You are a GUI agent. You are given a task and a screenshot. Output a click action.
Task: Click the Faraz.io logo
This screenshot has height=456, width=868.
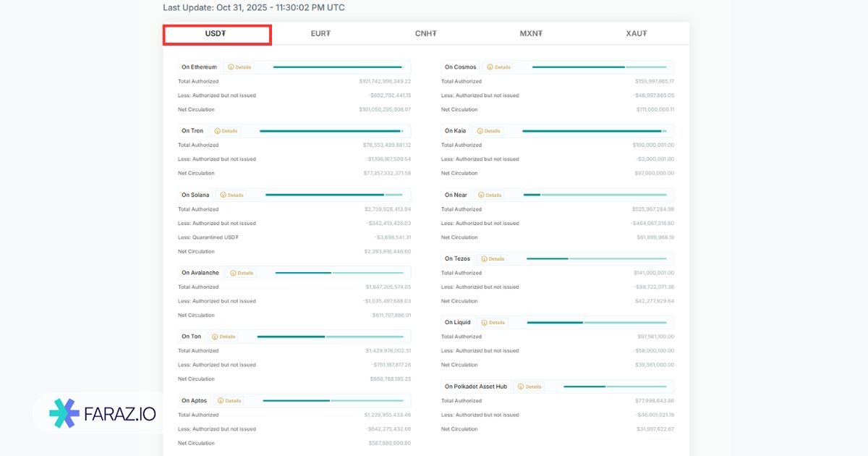[x=101, y=414]
